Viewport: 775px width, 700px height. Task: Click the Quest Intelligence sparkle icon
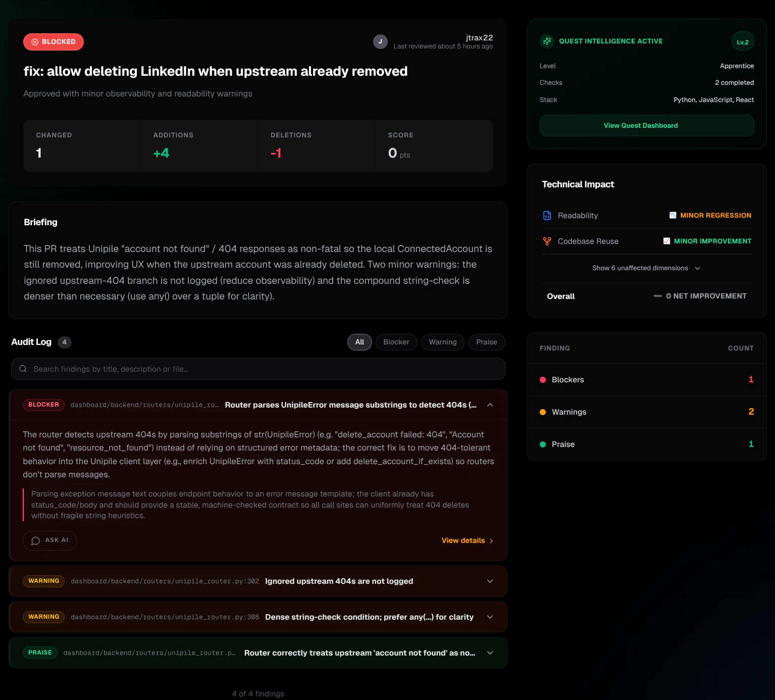[x=547, y=41]
